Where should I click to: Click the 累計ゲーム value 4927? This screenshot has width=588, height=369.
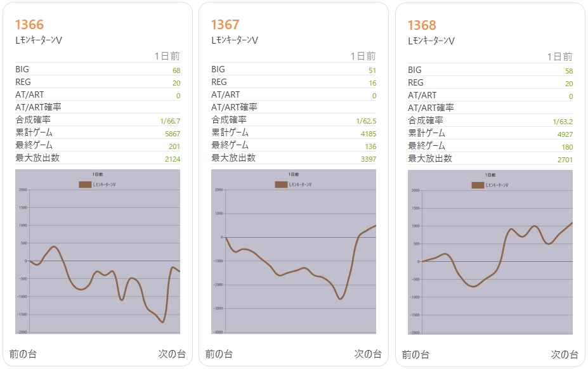pyautogui.click(x=565, y=134)
